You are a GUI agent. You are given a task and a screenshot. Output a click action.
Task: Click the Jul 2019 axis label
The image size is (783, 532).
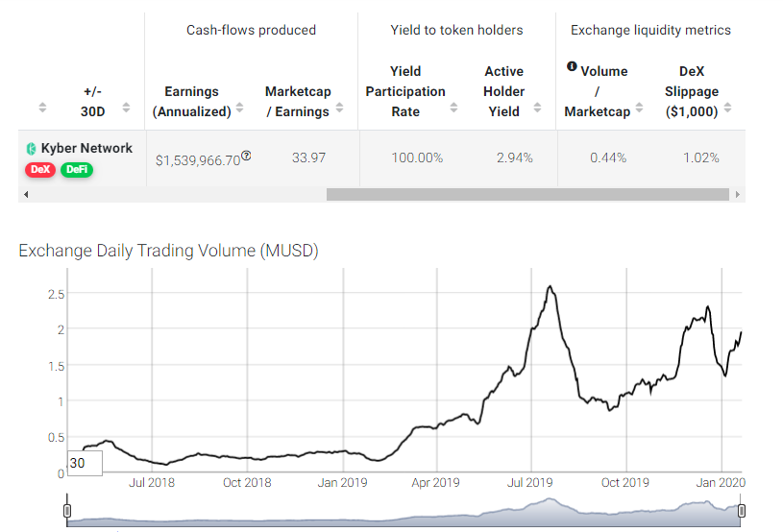coord(529,483)
